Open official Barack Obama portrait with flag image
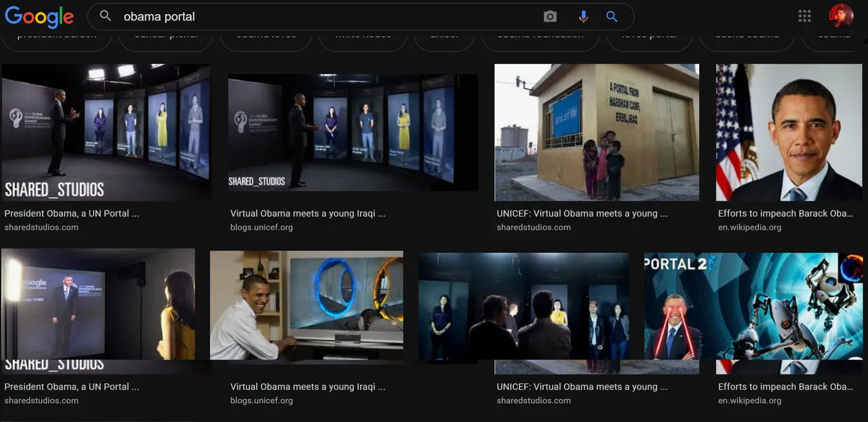 [x=789, y=132]
